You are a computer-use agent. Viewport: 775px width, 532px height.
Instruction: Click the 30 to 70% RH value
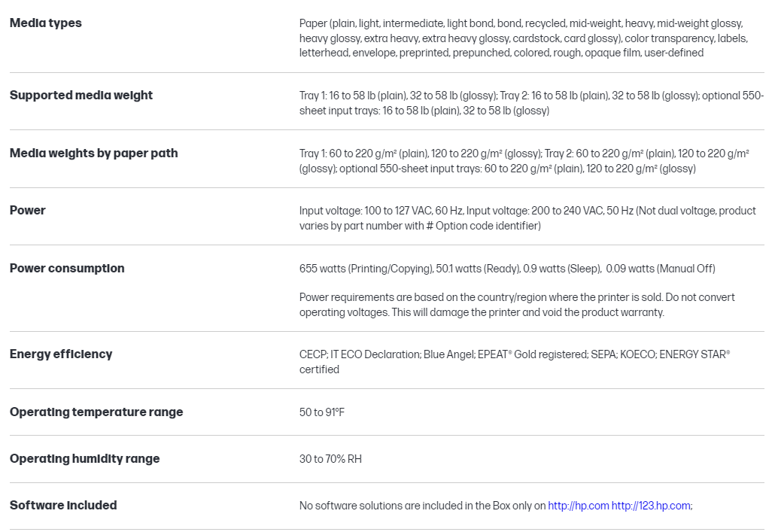coord(330,459)
